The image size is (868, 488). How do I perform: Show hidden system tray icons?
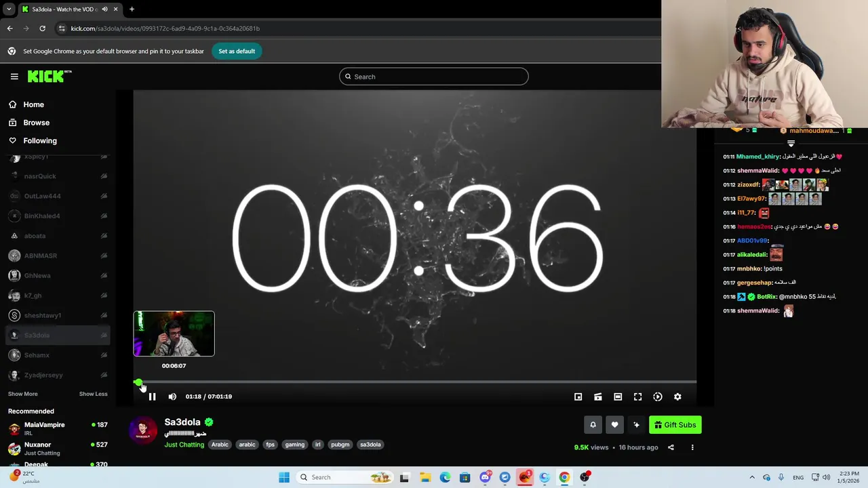(x=751, y=477)
